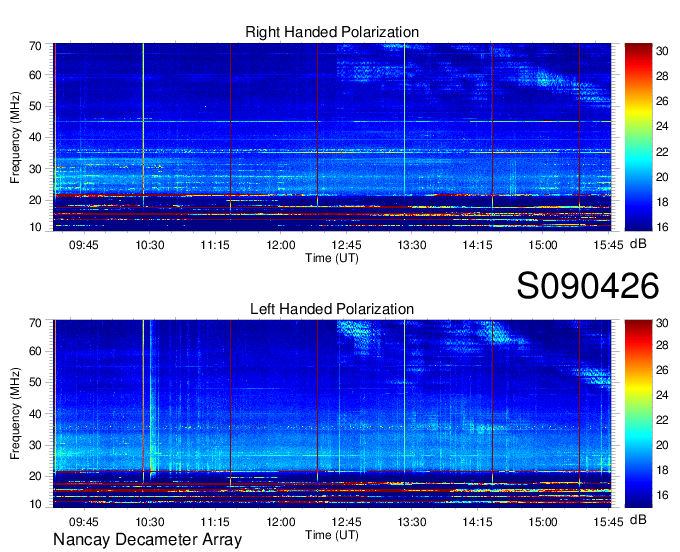Click 30 MHz tick on top plot
The height and width of the screenshot is (552, 680).
tap(35, 169)
